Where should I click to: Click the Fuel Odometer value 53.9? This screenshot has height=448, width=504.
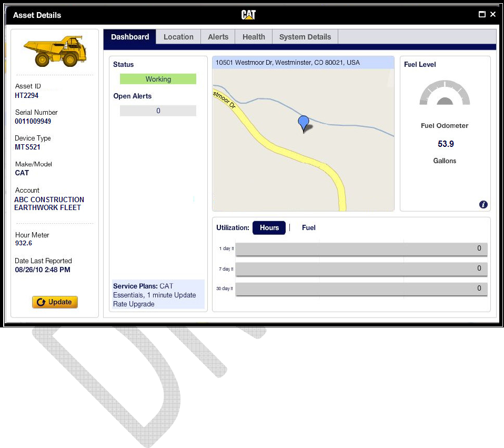click(x=446, y=144)
